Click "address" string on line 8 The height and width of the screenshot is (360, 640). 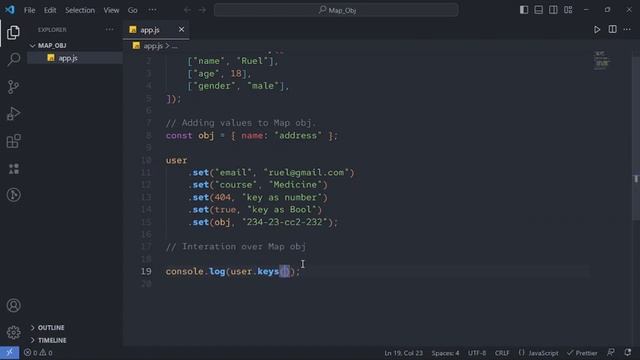pos(298,136)
